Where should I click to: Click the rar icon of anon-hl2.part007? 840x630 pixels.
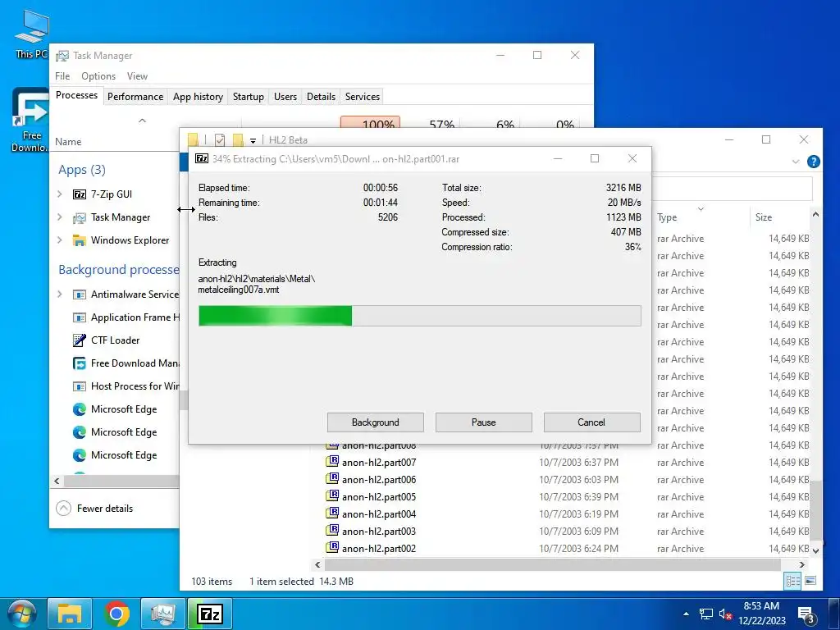[x=332, y=462]
